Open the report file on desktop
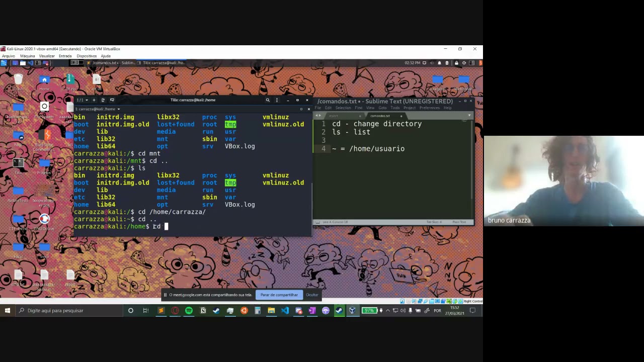Screen dimensions: 644x362 (70, 278)
